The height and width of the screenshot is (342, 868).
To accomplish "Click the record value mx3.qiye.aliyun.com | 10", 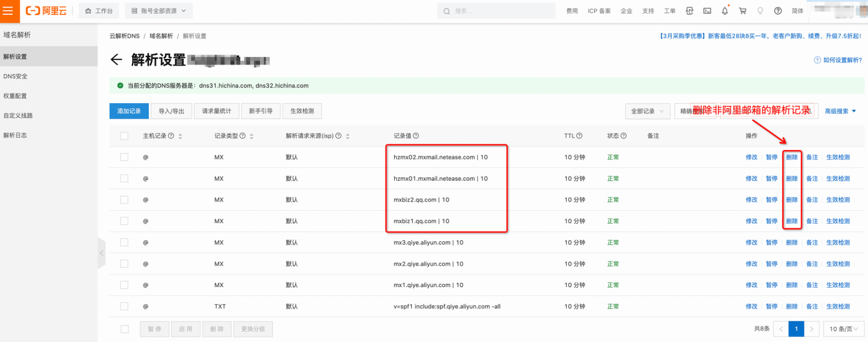I will (428, 242).
